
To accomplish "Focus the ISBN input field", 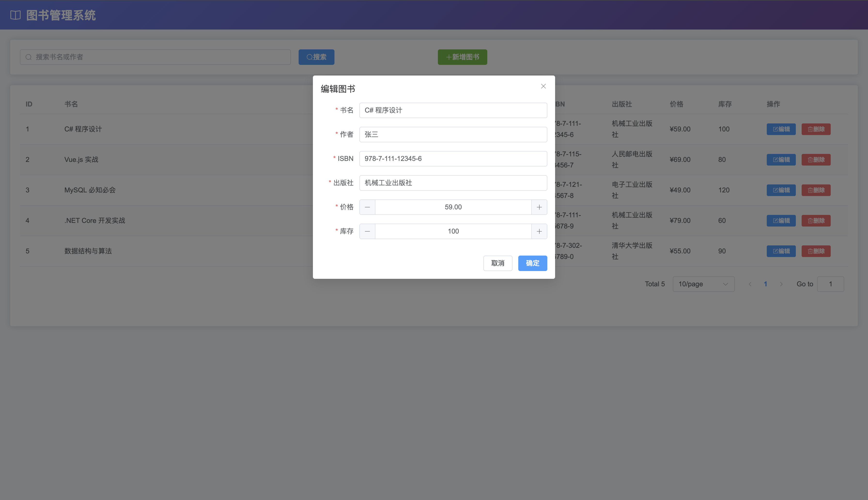I will 453,159.
